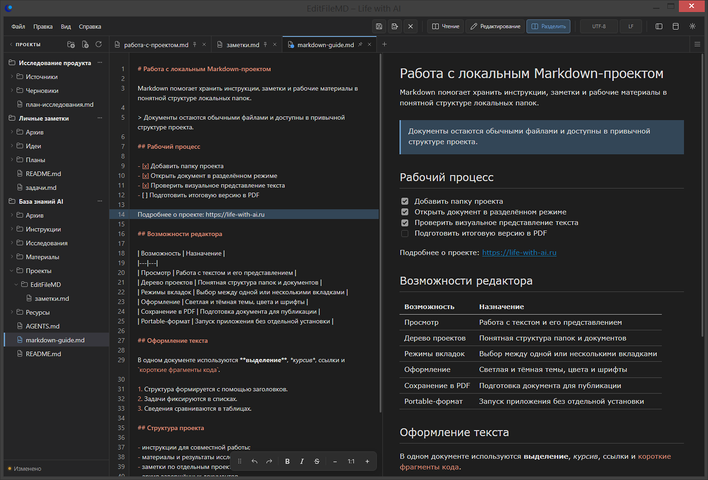Collapse the EditFileMD folder
Image resolution: width=708 pixels, height=480 pixels.
pos(16,284)
